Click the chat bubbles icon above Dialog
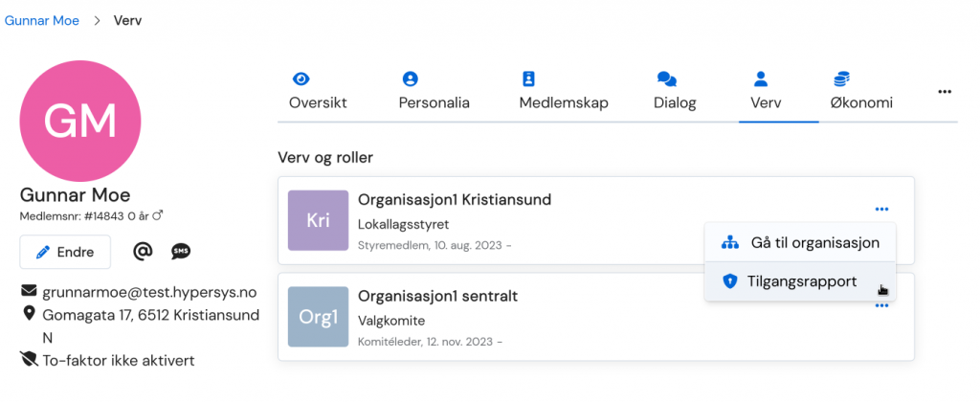Image resolution: width=980 pixels, height=403 pixels. coord(667,78)
